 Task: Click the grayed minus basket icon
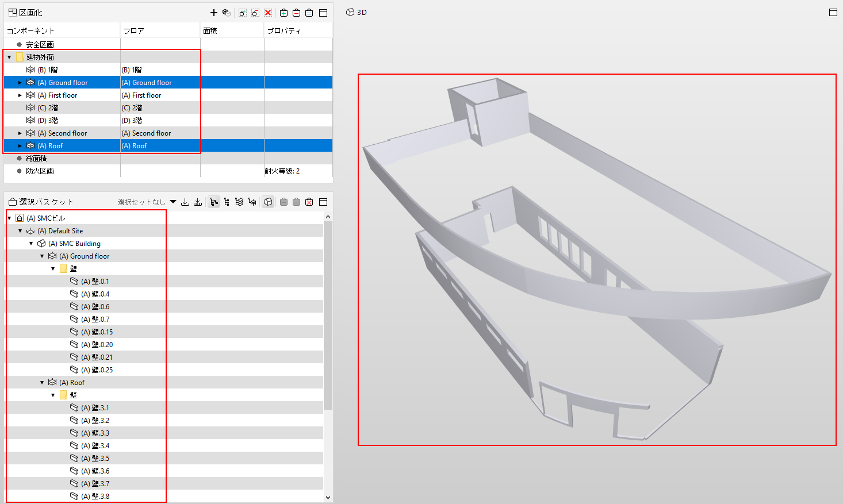click(x=284, y=202)
